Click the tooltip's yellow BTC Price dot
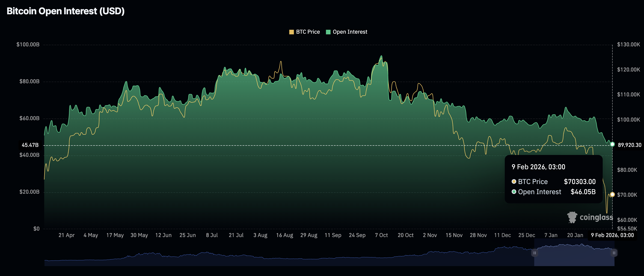This screenshot has width=644, height=276. tap(514, 181)
